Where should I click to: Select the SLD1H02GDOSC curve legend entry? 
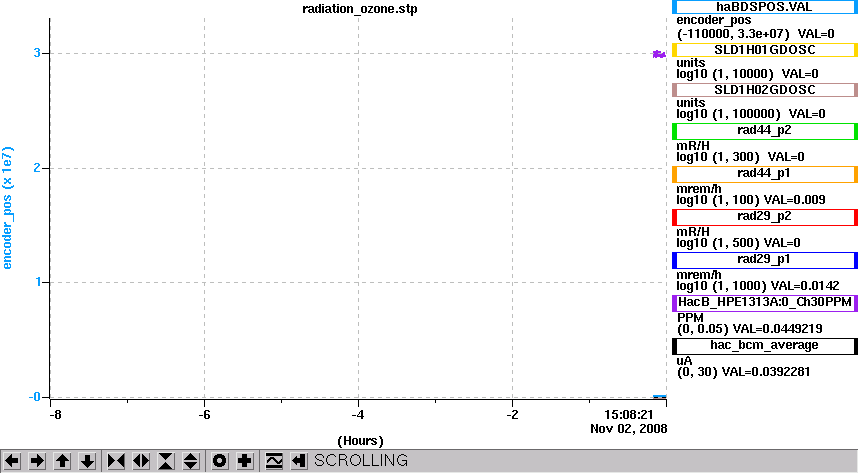pos(764,90)
